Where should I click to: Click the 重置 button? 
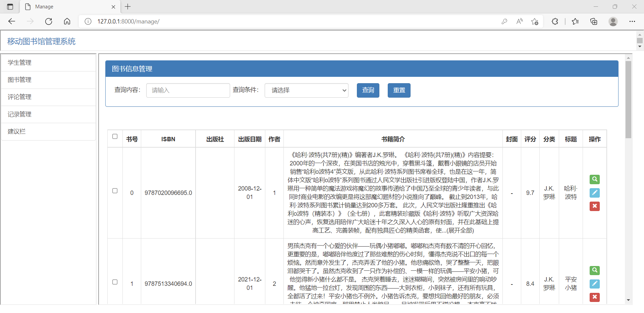pos(399,90)
